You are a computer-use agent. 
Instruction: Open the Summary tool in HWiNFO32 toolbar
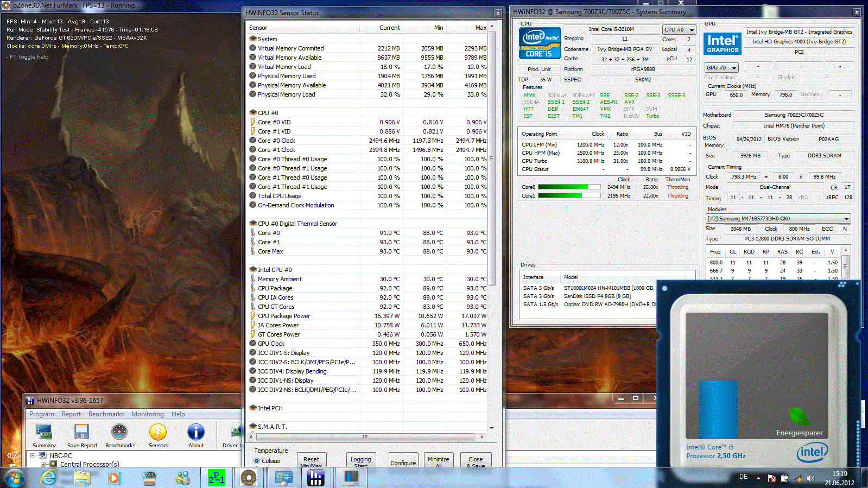[44, 436]
